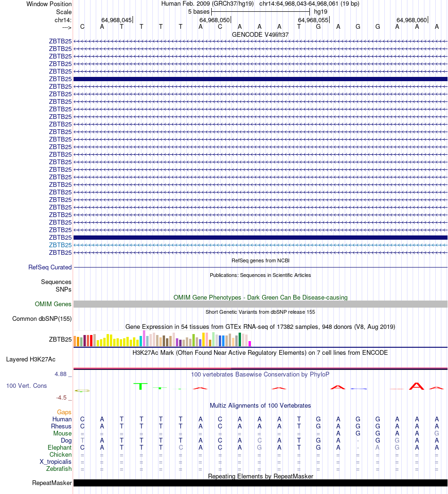Screen dimensions: 448x494
Task: Click the OMIM Genes track label
Action: (x=53, y=304)
